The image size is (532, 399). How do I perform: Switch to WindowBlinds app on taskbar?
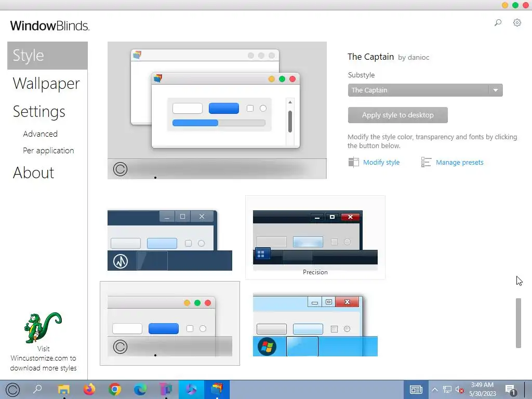[217, 389]
